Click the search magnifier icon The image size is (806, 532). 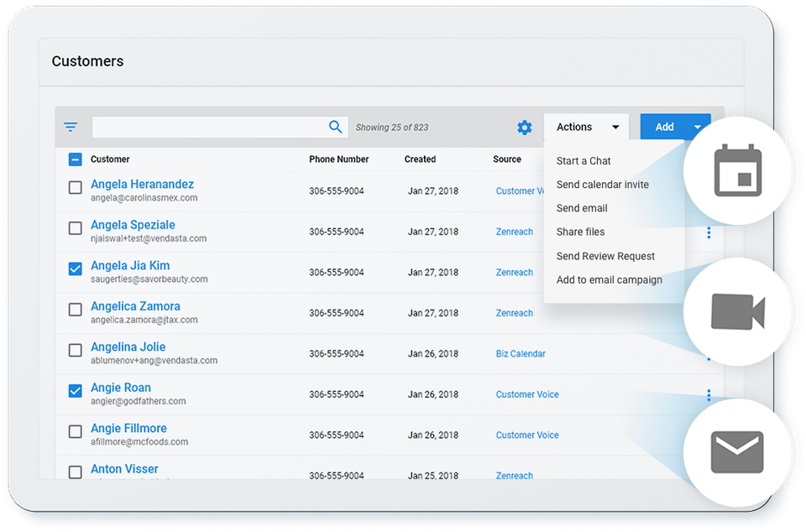335,127
